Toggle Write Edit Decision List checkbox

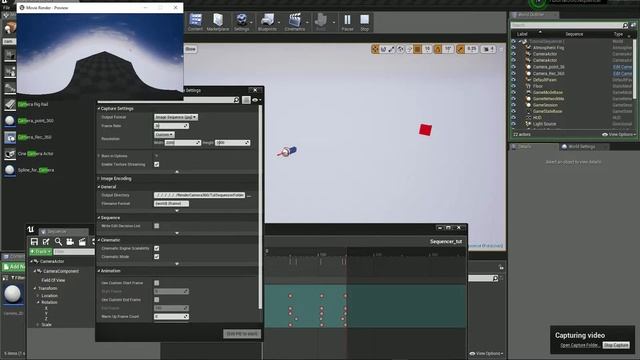(157, 226)
